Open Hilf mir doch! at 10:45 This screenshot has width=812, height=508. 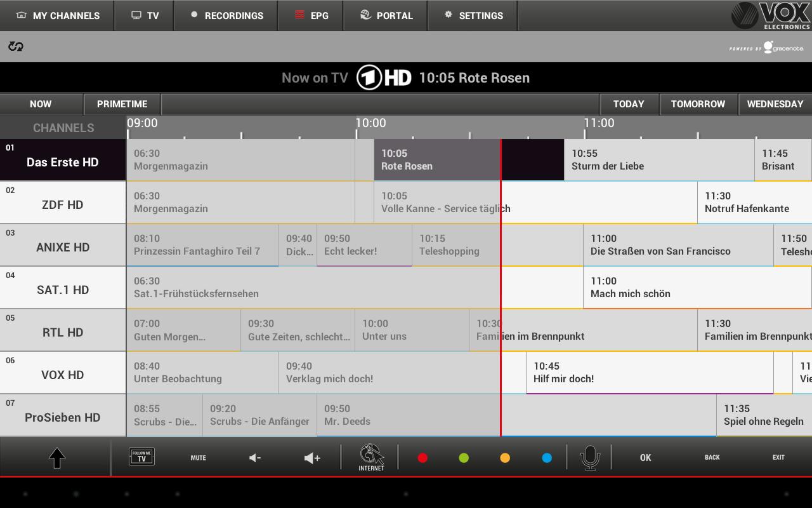650,373
